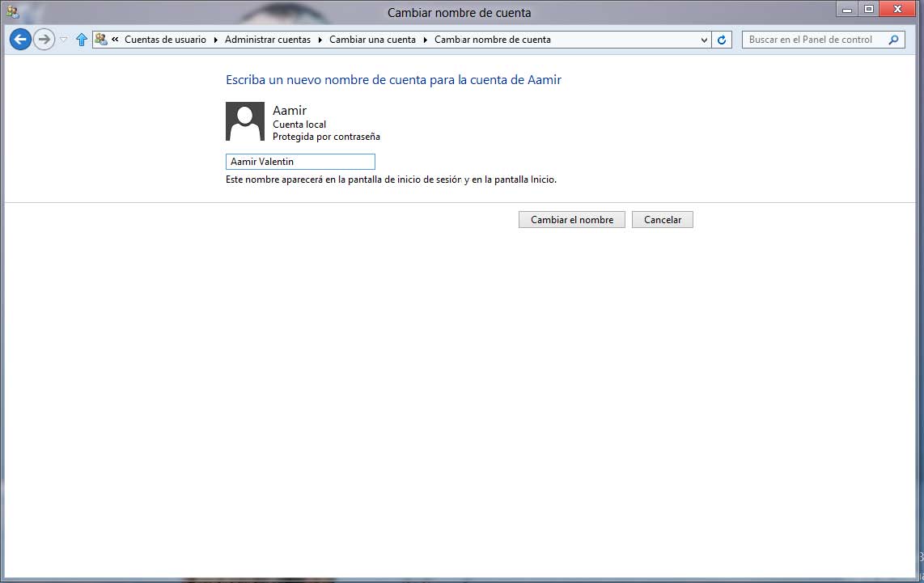Open the address bar history dropdown
Image resolution: width=924 pixels, height=583 pixels.
click(703, 40)
